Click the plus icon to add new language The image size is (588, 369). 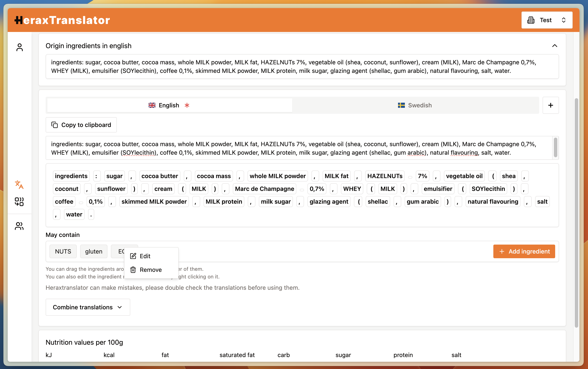[550, 105]
